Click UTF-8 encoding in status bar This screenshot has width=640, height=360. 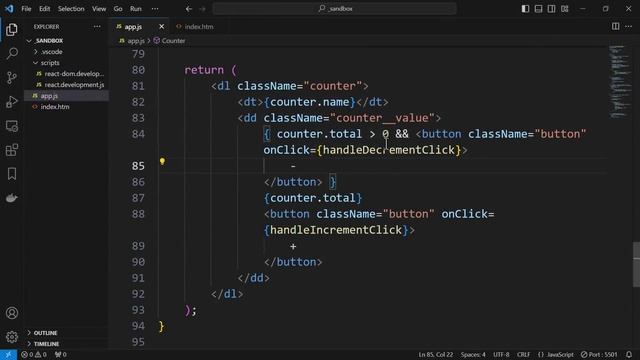tap(501, 355)
